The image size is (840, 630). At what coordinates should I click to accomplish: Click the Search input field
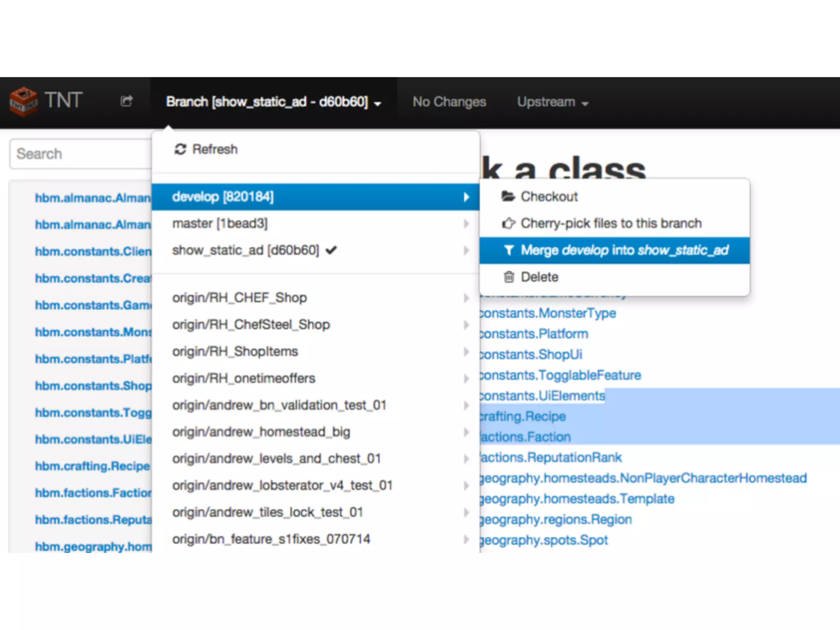point(81,154)
